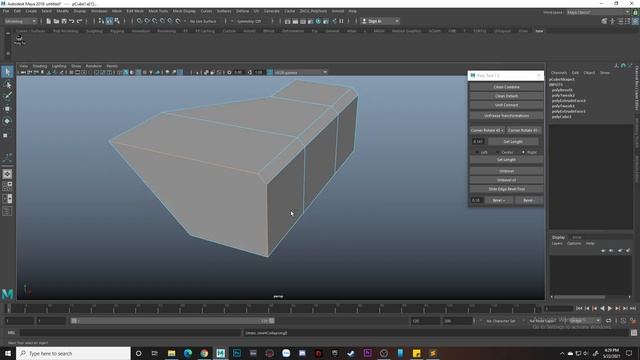Select the four-view layout icon
This screenshot has height=360, width=640.
tap(7, 186)
